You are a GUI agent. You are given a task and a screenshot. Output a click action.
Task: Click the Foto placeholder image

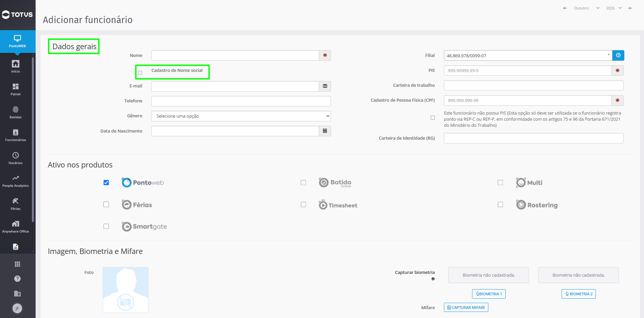pos(125,290)
